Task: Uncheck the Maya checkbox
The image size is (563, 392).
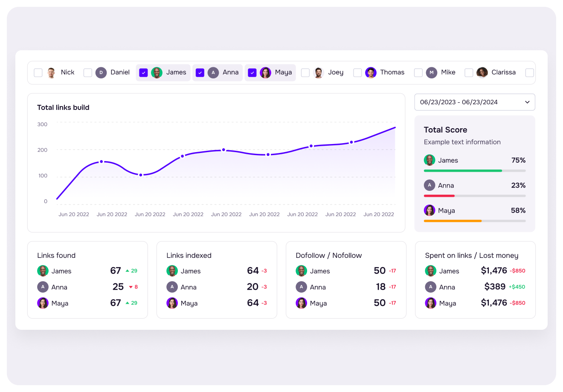Action: tap(252, 73)
